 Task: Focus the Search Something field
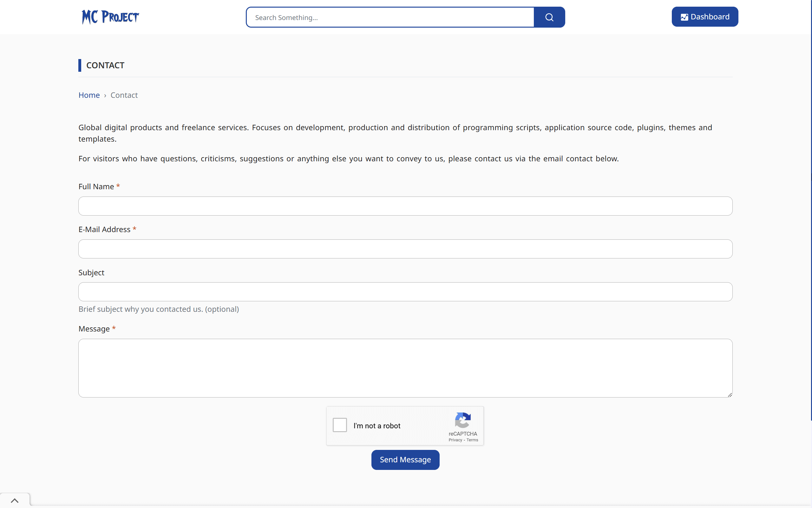pyautogui.click(x=390, y=17)
